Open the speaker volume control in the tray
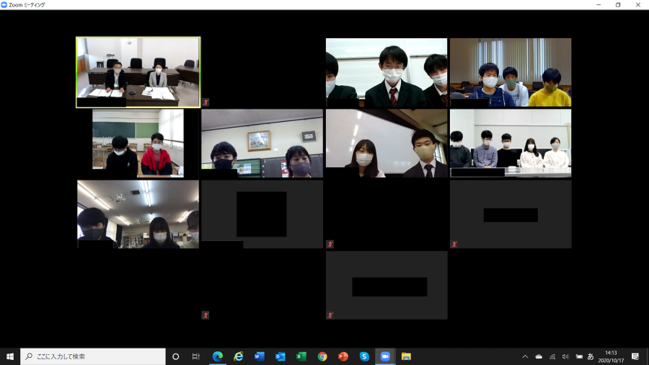649x365 pixels. (565, 356)
